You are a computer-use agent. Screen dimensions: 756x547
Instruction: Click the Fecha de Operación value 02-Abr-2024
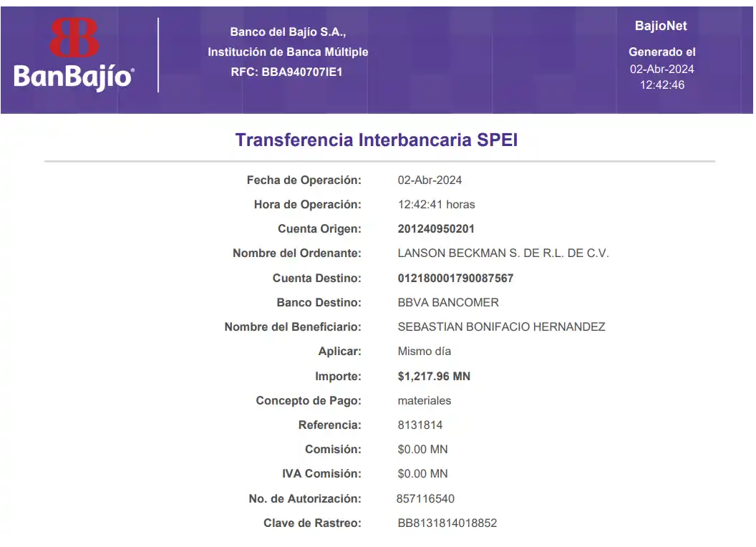pyautogui.click(x=430, y=180)
